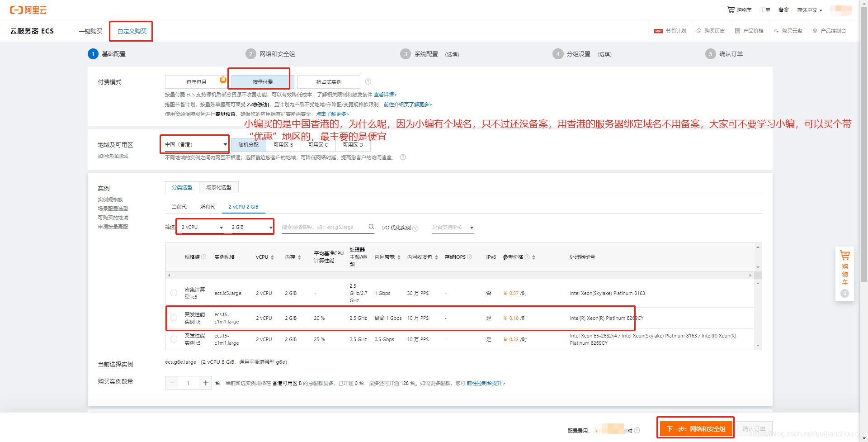Click help icon after region description text
Viewport: 868px width, 442px height.
(x=403, y=157)
